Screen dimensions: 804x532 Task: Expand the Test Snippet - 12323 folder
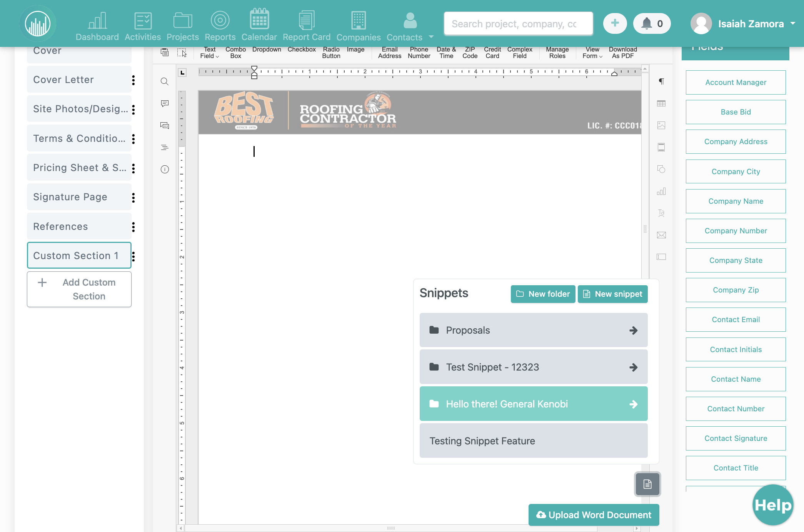534,367
